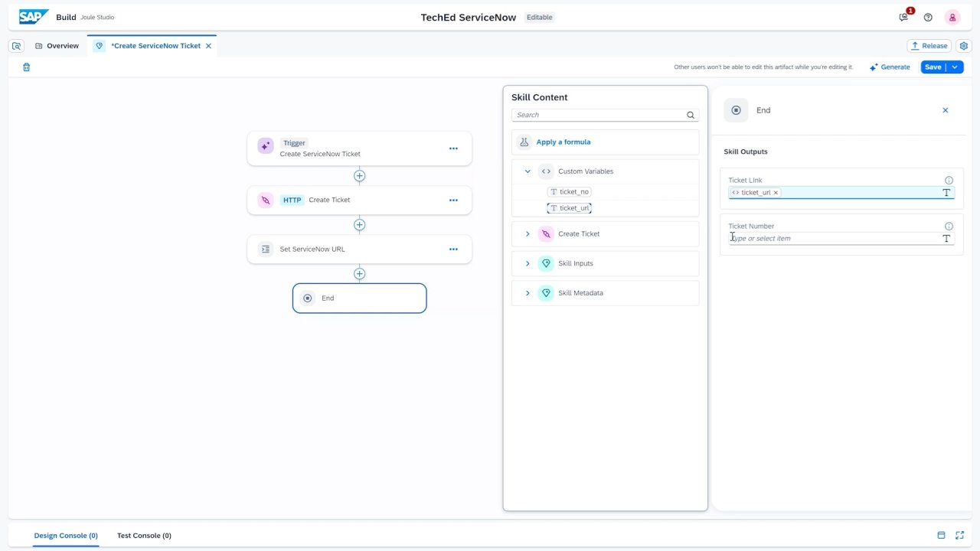Delete the artifact using the trash icon

click(x=27, y=67)
